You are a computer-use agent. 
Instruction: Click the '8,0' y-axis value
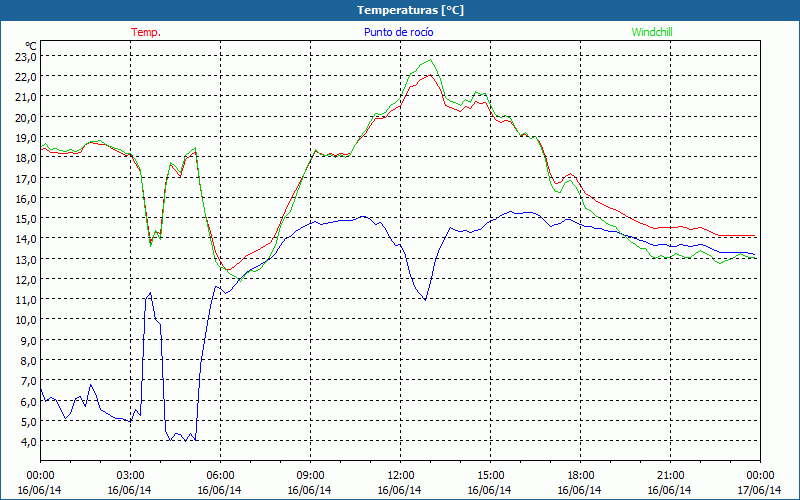pos(29,360)
